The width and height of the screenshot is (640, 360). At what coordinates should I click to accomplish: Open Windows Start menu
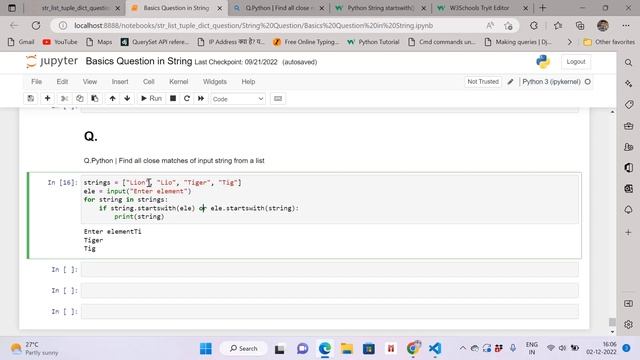point(206,348)
